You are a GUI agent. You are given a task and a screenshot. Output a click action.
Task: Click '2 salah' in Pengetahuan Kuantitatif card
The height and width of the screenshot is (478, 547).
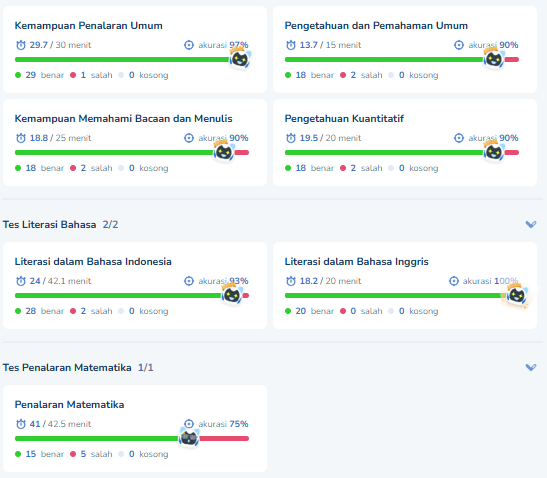(367, 168)
